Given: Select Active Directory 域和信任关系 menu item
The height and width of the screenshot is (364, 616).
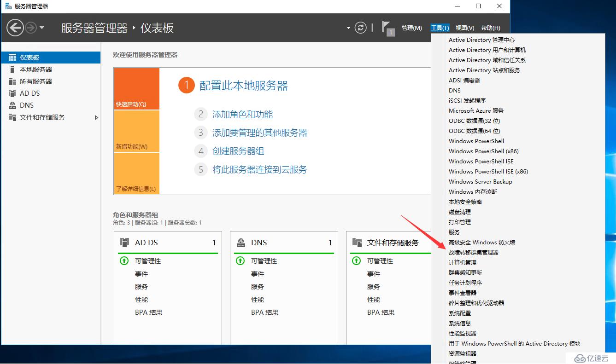Looking at the screenshot, I should tap(487, 60).
